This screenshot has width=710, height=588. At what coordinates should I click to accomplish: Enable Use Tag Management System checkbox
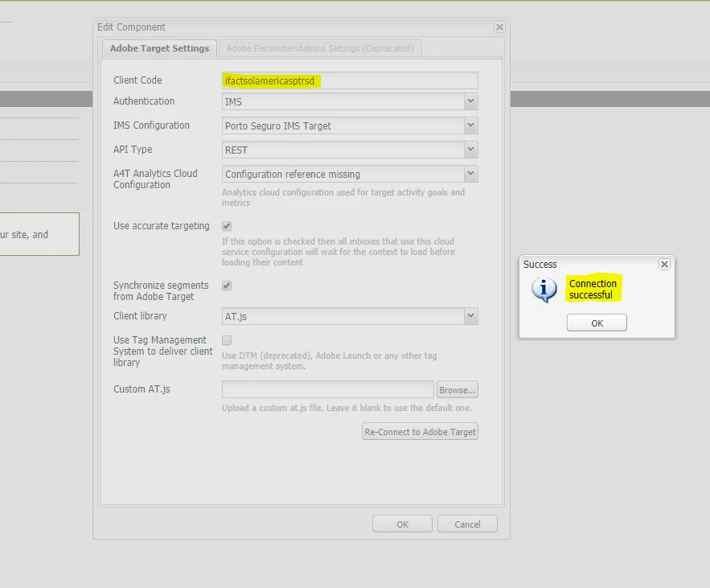click(227, 340)
